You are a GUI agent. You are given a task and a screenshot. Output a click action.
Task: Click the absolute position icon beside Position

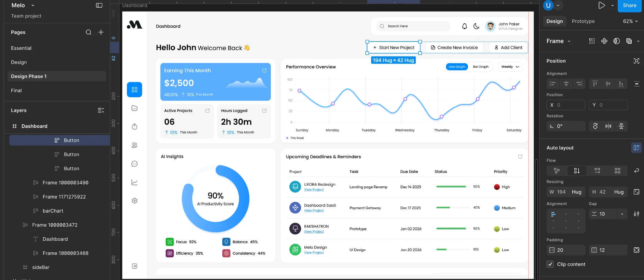click(x=636, y=61)
